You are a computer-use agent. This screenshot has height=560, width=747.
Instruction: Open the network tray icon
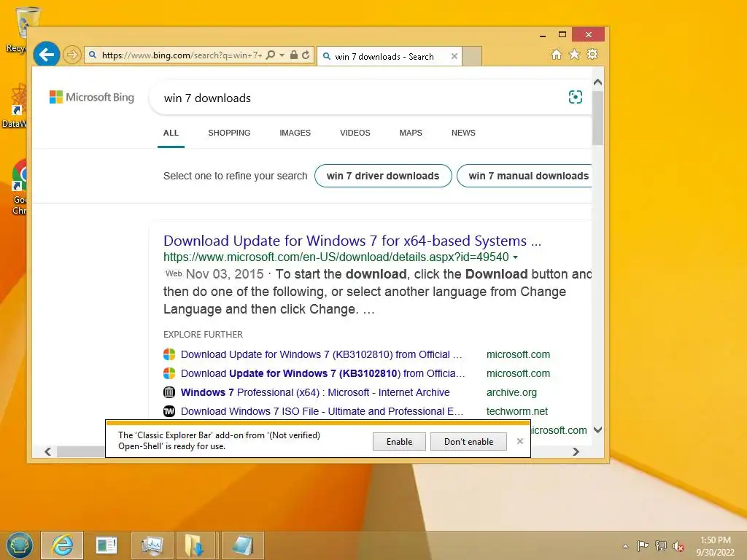click(661, 545)
